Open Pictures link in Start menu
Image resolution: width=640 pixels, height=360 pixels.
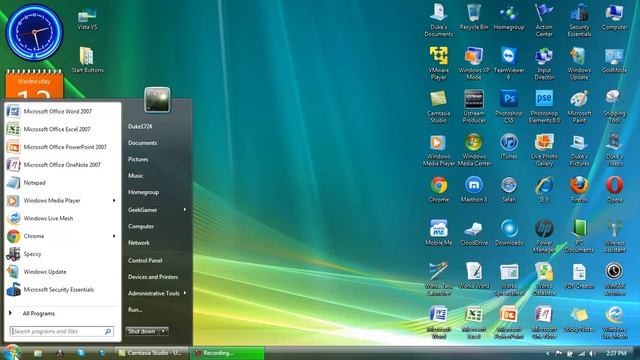click(138, 159)
